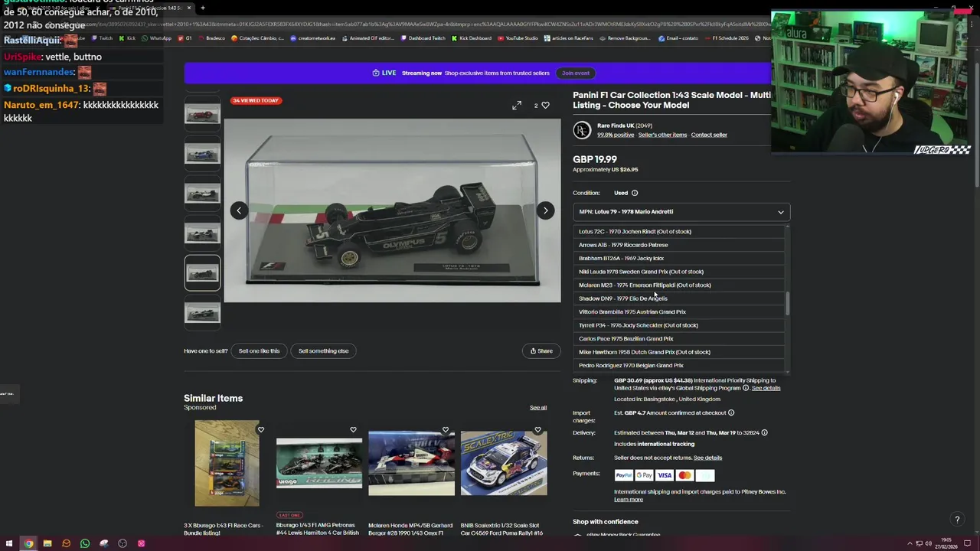
Task: Open OBS Studio from the taskbar
Action: click(122, 543)
